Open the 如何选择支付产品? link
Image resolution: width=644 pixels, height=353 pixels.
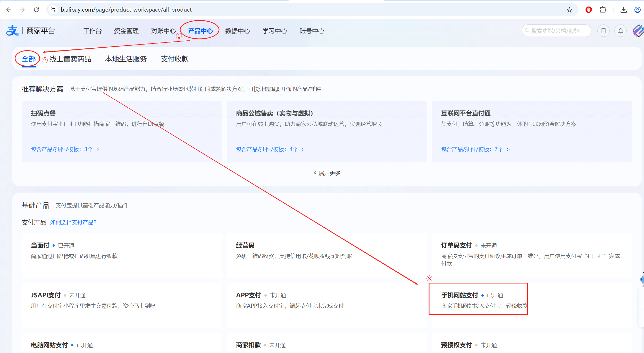click(73, 222)
